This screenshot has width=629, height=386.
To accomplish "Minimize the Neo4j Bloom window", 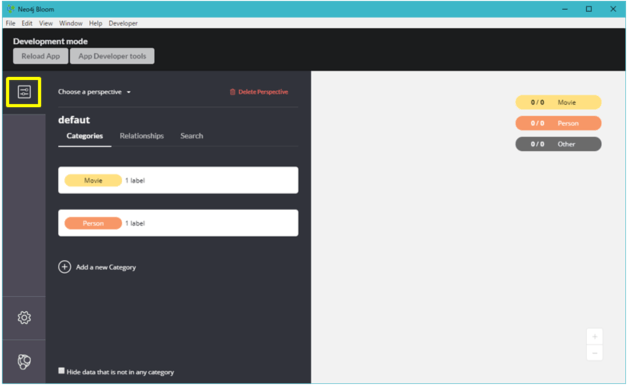I will [x=565, y=9].
